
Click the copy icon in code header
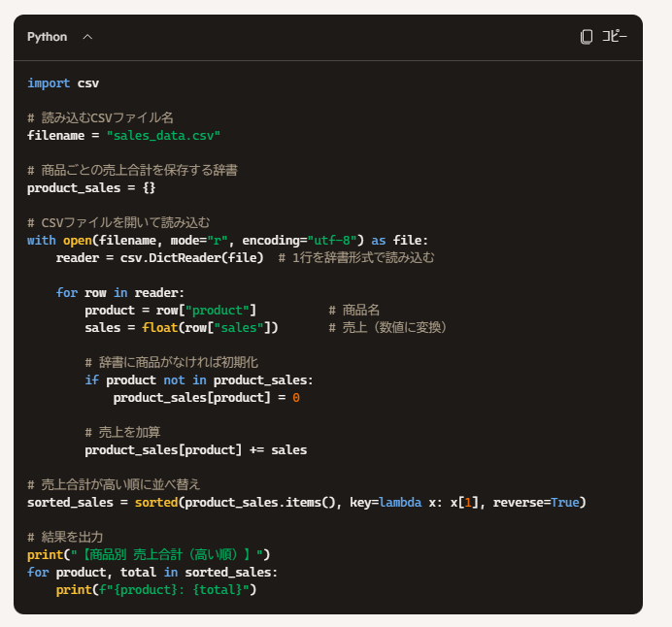(587, 37)
